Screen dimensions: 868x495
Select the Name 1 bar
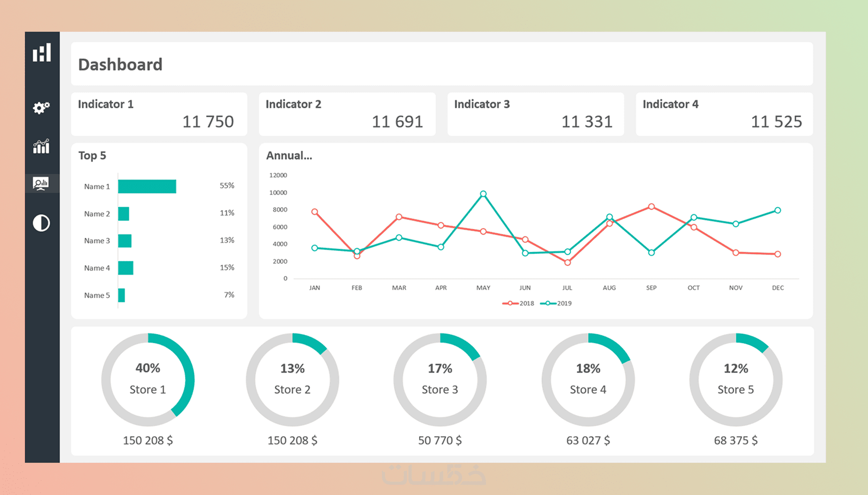[147, 186]
